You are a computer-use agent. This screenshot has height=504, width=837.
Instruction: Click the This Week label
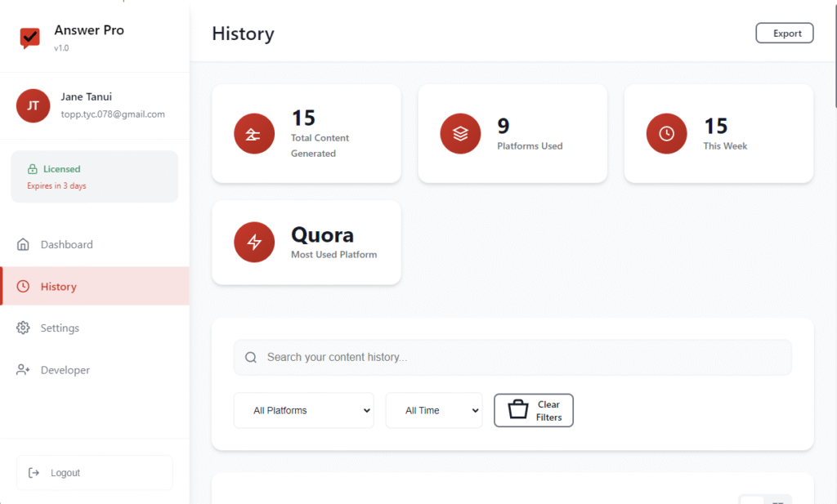click(x=725, y=146)
